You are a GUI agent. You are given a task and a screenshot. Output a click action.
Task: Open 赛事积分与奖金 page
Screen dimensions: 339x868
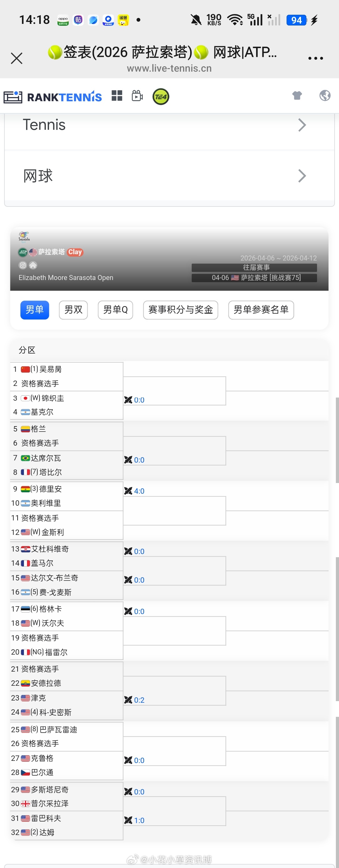180,310
